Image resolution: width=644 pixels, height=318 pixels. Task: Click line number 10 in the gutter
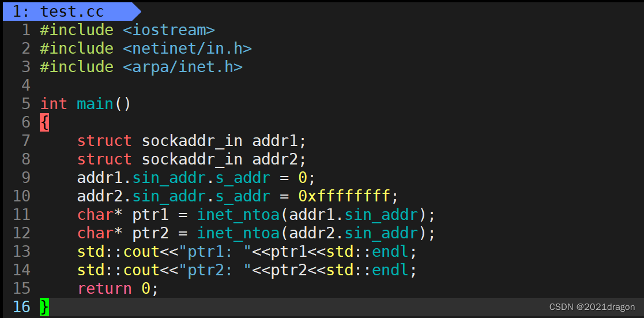coord(21,196)
